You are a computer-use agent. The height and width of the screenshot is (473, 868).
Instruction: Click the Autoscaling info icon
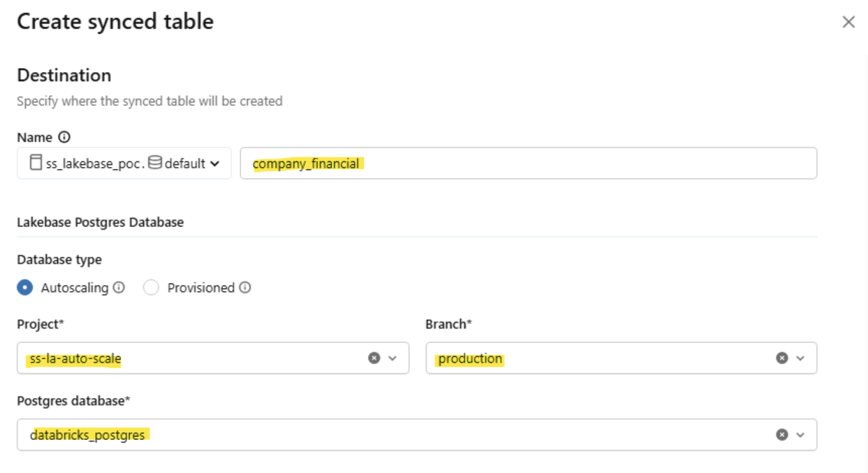(x=119, y=287)
